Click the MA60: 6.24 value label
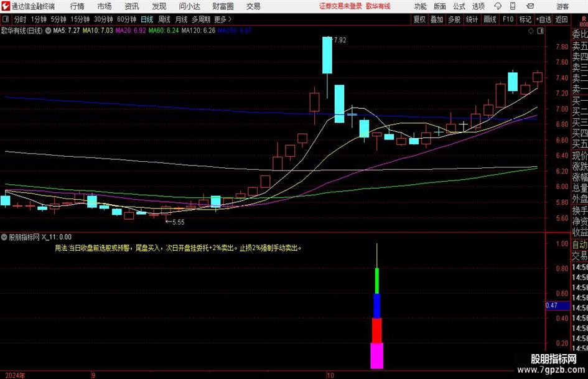This screenshot has width=588, height=379. [164, 30]
